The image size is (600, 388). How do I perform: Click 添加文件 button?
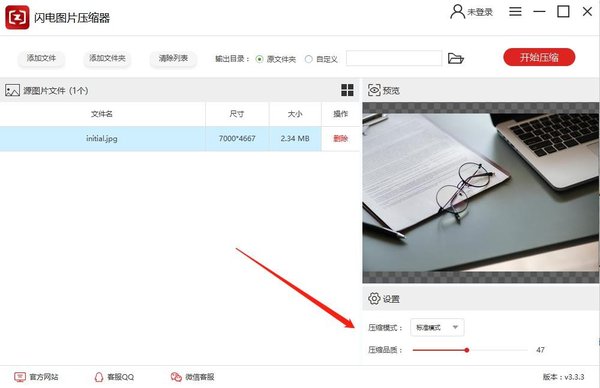[x=41, y=58]
